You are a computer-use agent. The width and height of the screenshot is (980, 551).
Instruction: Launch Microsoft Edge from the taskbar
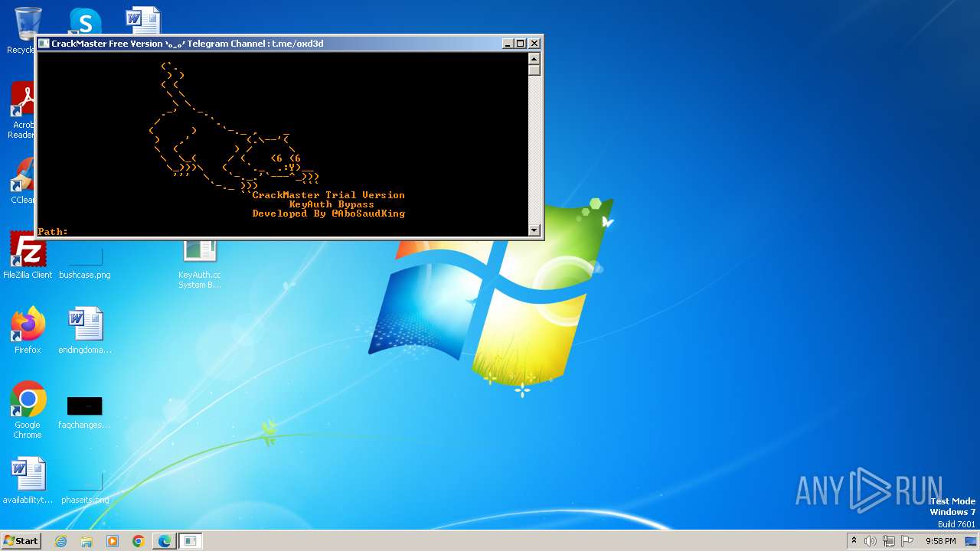coord(165,541)
